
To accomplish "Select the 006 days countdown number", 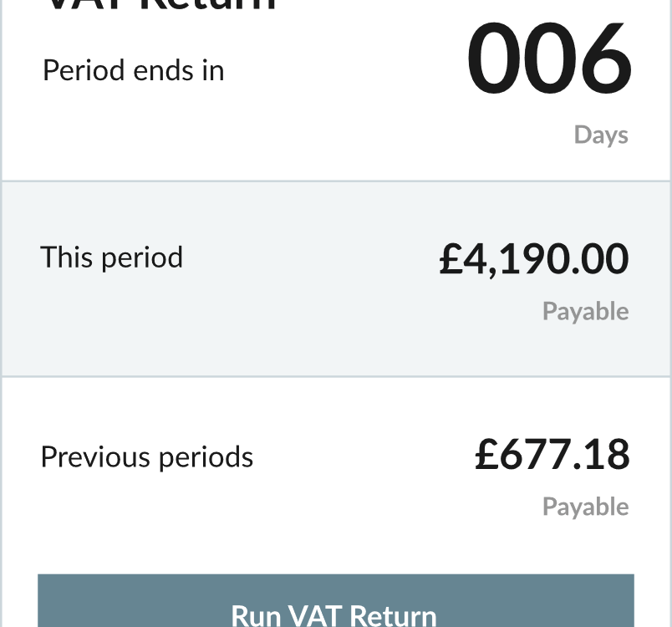I will pyautogui.click(x=548, y=57).
